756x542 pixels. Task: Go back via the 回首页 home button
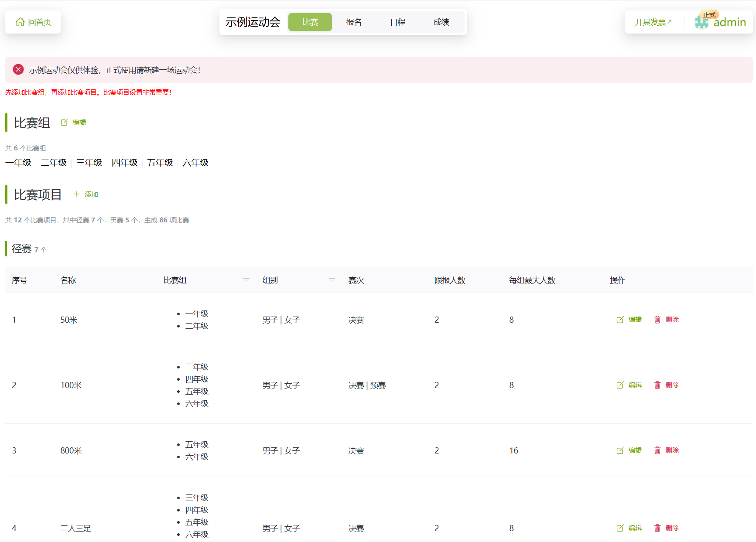33,22
